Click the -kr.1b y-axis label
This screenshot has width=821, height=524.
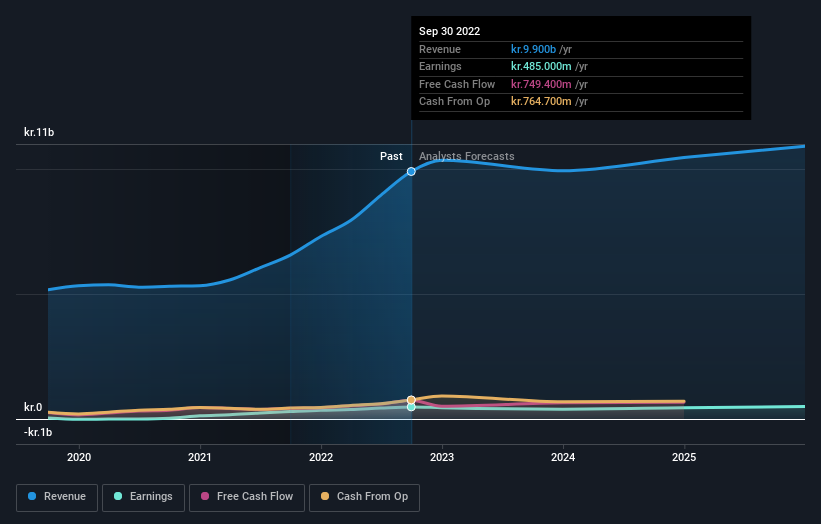click(x=38, y=432)
